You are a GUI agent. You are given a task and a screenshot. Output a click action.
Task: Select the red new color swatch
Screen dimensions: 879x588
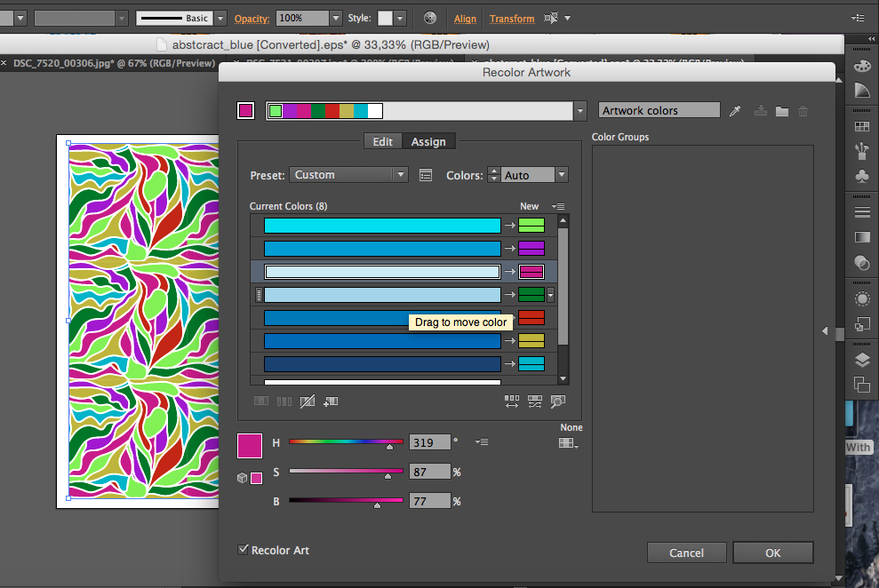coord(531,317)
